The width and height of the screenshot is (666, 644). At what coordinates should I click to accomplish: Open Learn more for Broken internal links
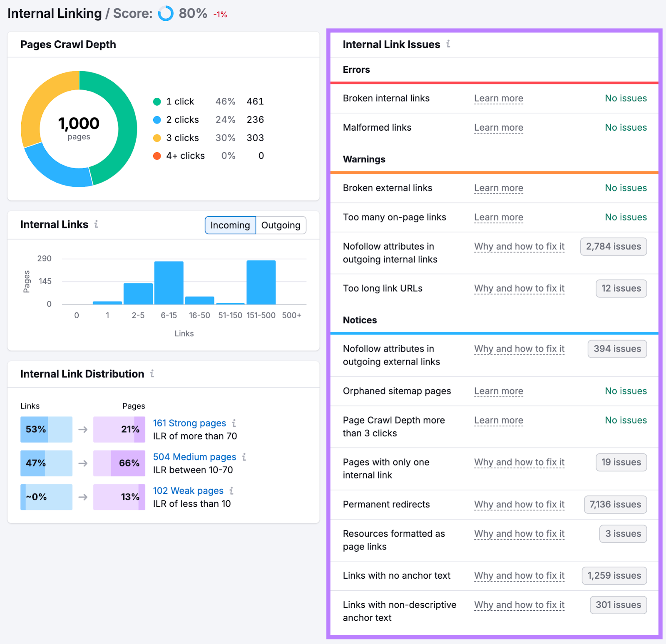(x=498, y=98)
